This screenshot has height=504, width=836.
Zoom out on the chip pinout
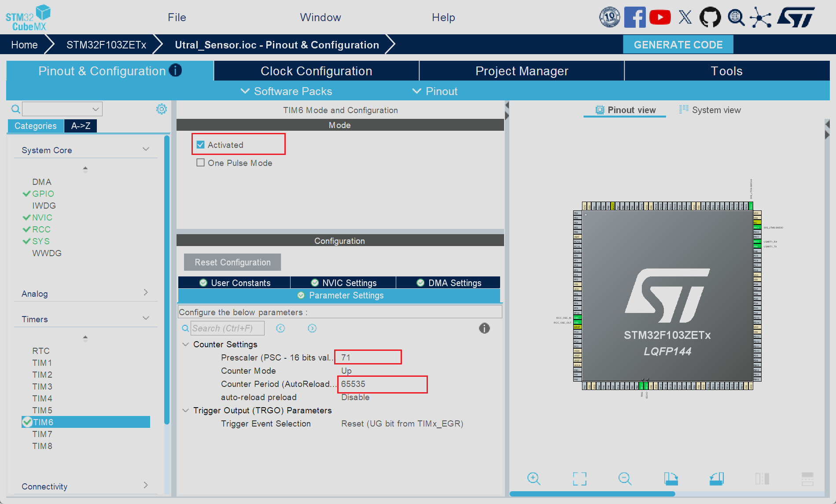(625, 478)
